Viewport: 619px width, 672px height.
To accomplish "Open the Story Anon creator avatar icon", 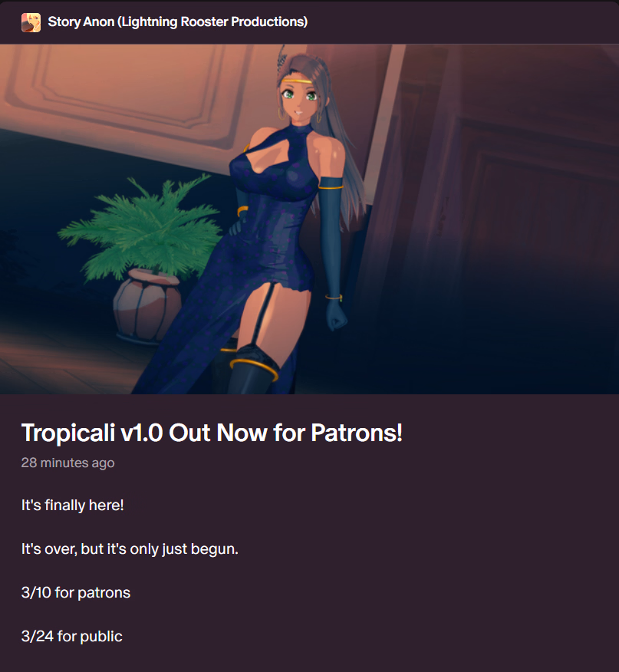I will 31,22.
